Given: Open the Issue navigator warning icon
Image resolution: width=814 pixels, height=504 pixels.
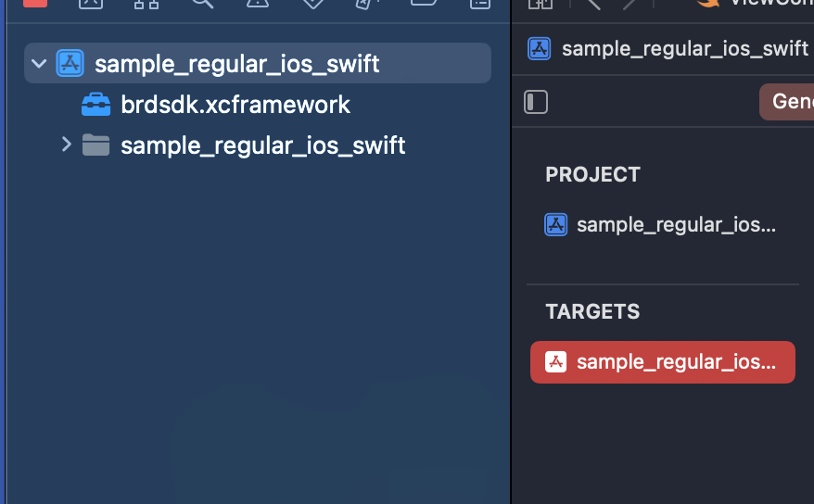Looking at the screenshot, I should coord(258,3).
